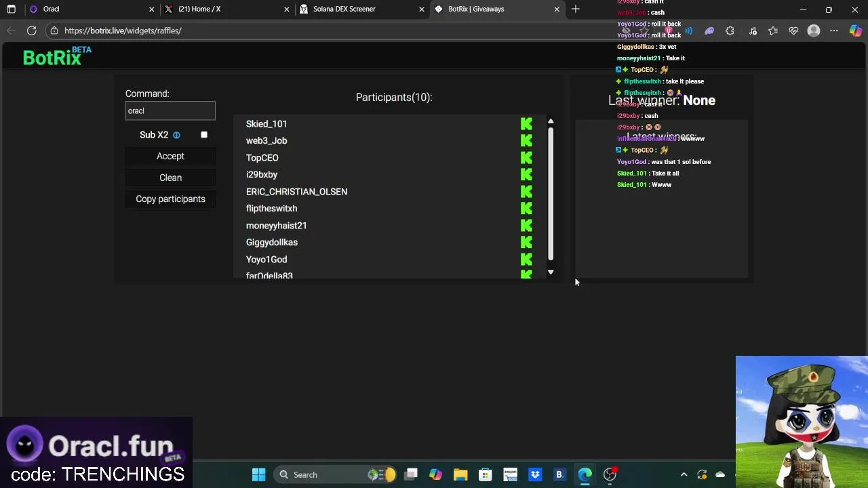Click the Kick icon next to web3_Job

pyautogui.click(x=526, y=140)
